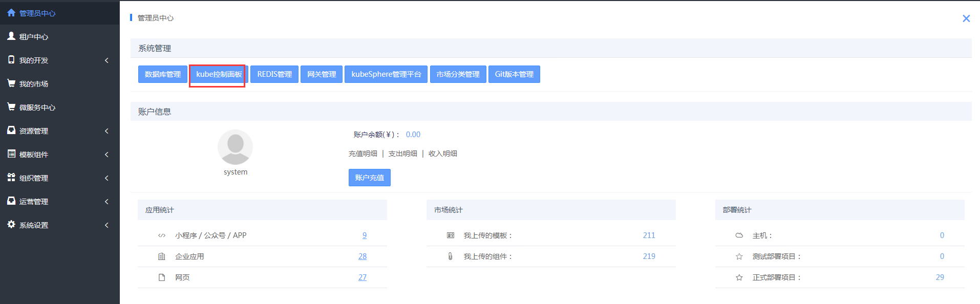980x304 pixels.
Task: Click the gear icon for 系统设置
Action: pos(11,225)
